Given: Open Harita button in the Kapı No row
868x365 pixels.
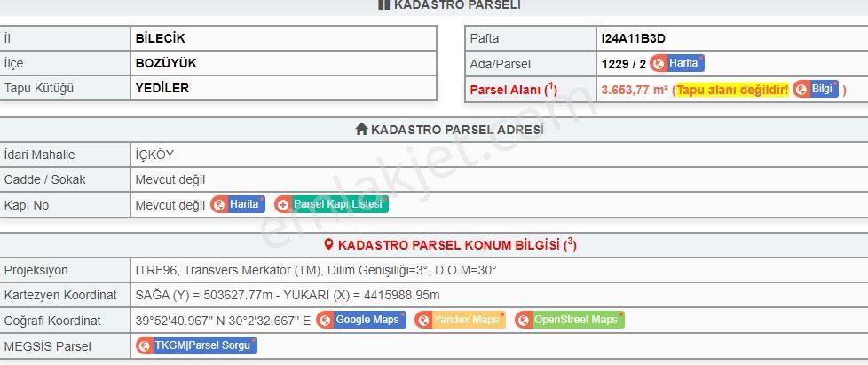Looking at the screenshot, I should (x=238, y=204).
